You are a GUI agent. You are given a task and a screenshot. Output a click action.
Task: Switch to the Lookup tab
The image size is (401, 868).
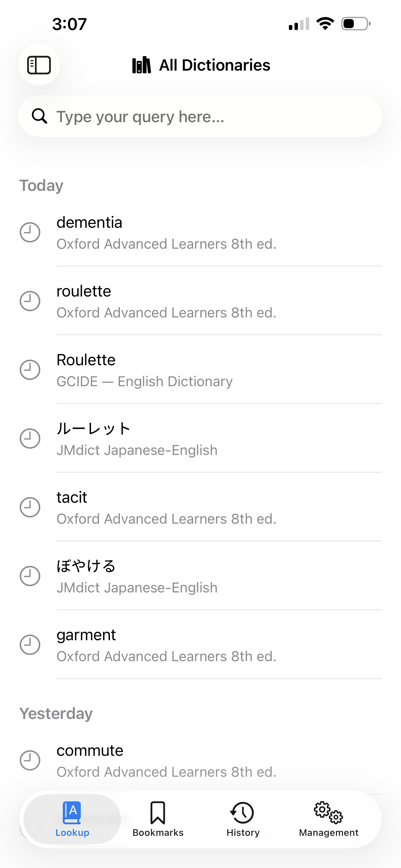coord(72,819)
